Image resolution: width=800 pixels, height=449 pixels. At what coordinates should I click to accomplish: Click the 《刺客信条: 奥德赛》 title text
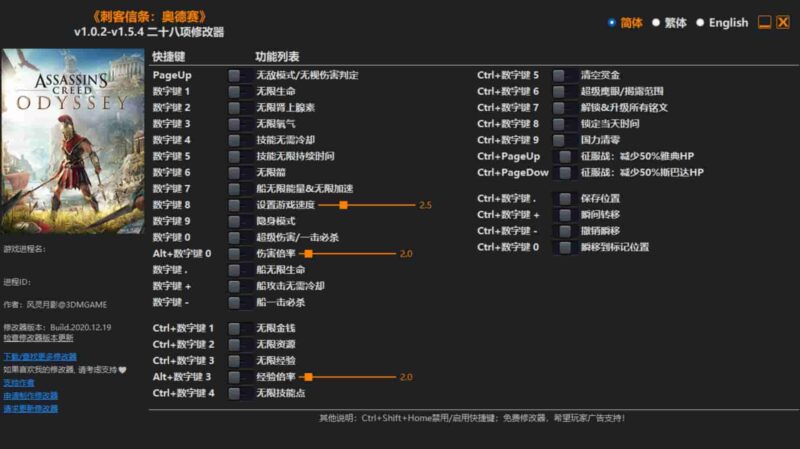point(149,17)
